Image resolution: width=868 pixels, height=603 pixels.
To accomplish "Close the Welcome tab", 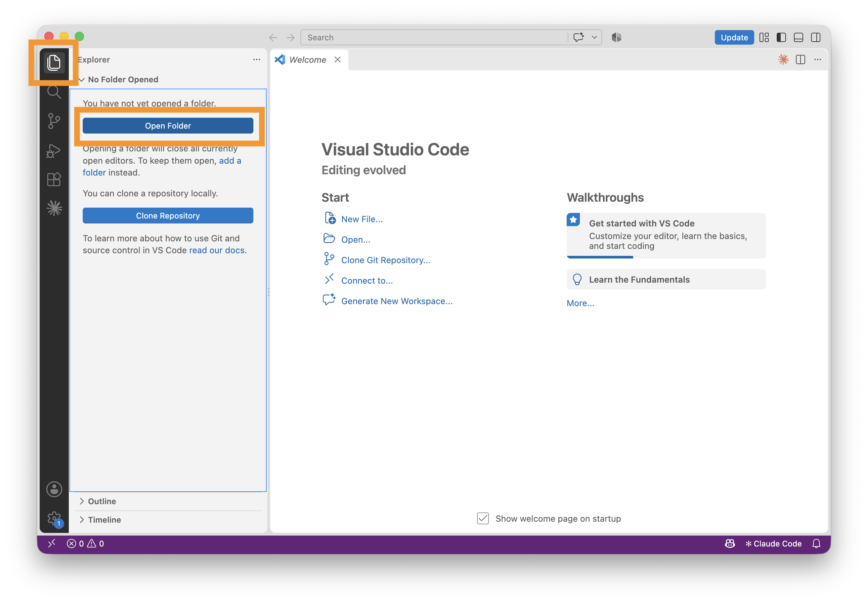I will tap(338, 60).
